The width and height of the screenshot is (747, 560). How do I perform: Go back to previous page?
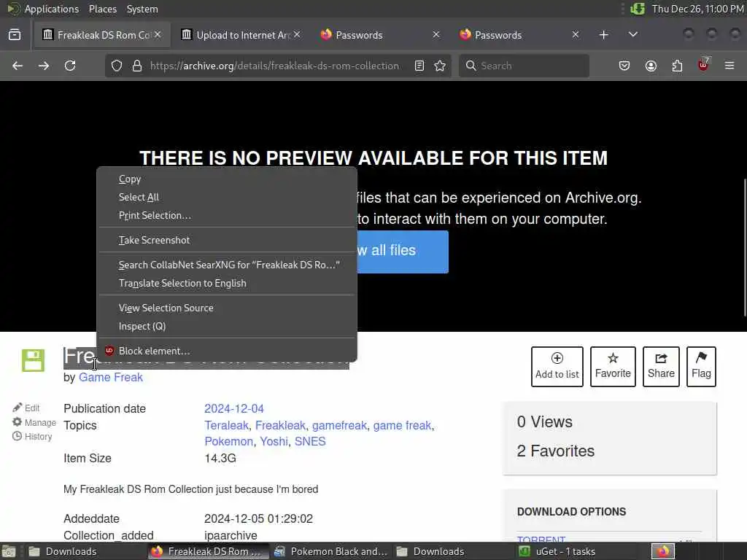[18, 66]
